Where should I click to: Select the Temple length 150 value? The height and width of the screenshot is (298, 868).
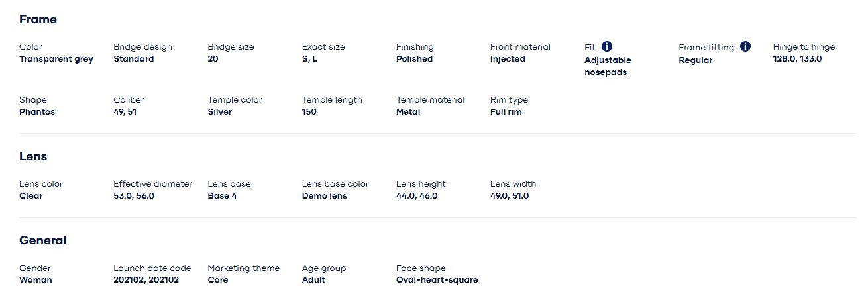tap(309, 112)
